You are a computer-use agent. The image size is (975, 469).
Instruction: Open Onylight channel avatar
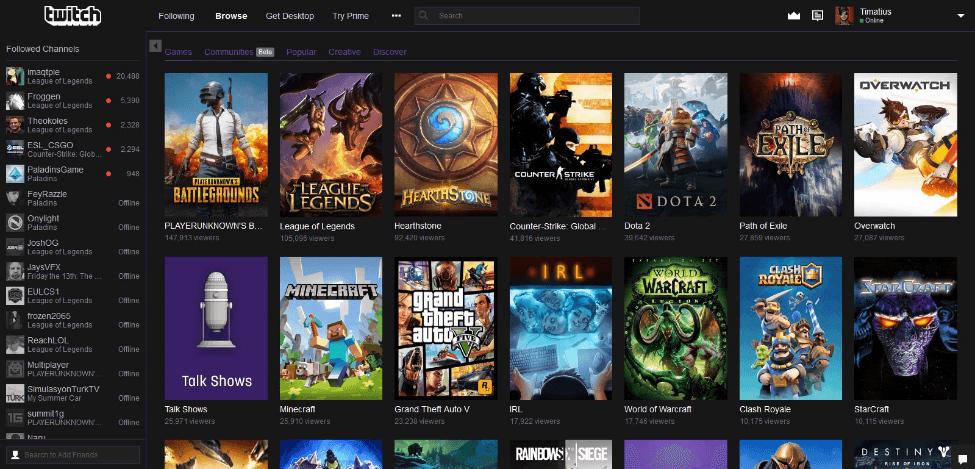coord(15,223)
